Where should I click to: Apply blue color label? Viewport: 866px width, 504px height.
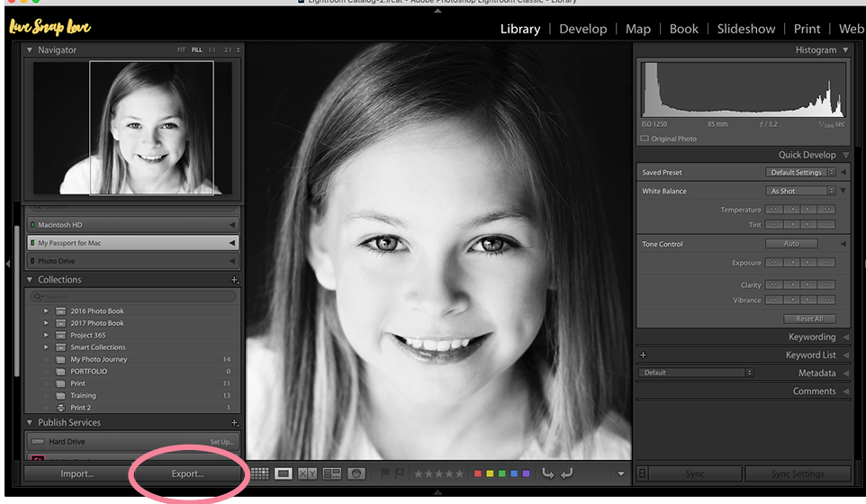[x=514, y=473]
